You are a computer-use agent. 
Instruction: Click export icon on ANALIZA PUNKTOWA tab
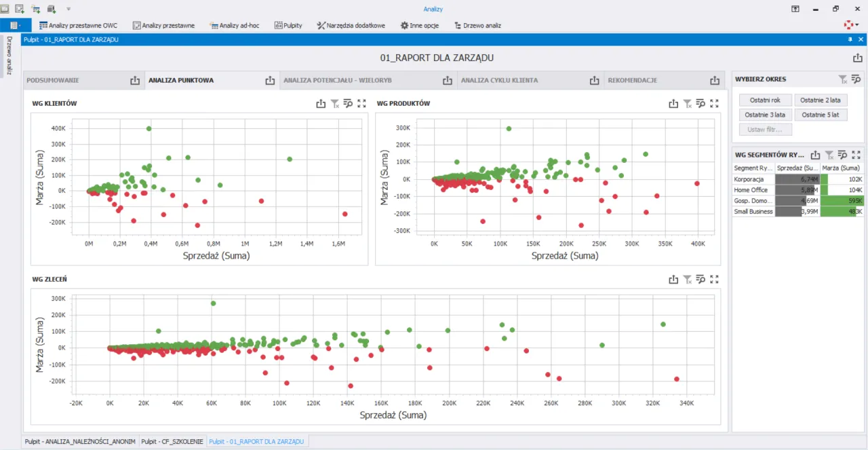270,80
